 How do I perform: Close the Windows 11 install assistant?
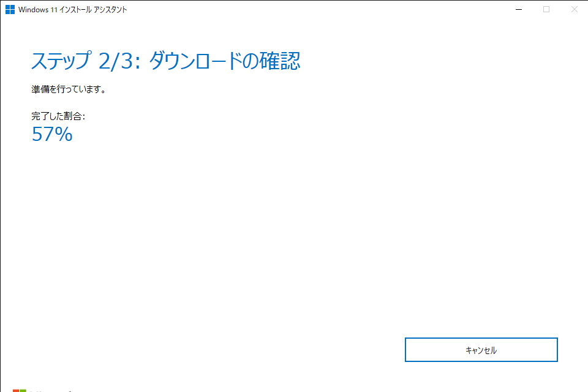[x=574, y=9]
